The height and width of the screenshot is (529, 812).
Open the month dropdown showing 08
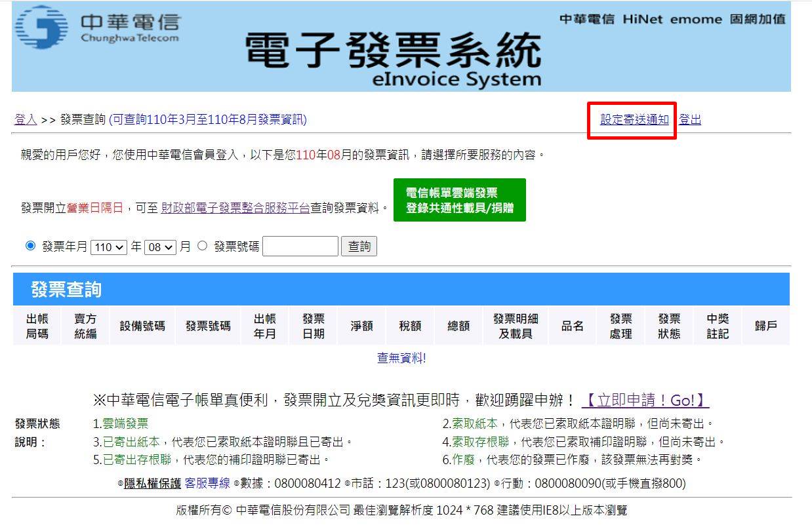(x=160, y=247)
